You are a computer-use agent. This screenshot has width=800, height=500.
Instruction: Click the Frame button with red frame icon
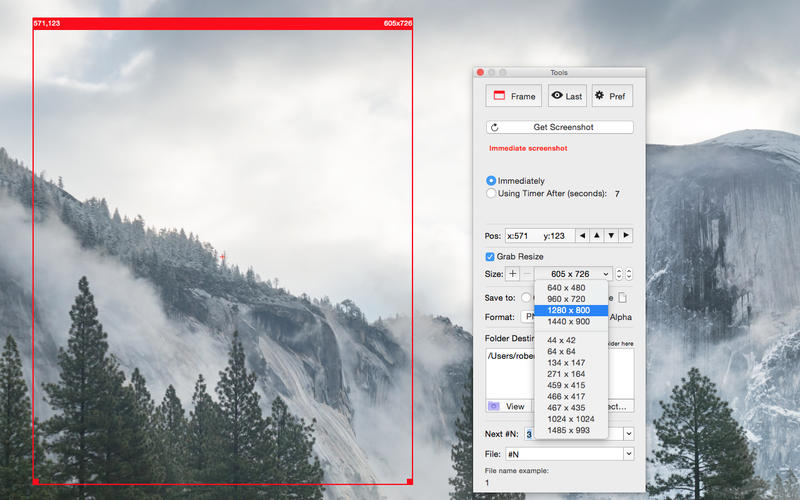click(513, 96)
